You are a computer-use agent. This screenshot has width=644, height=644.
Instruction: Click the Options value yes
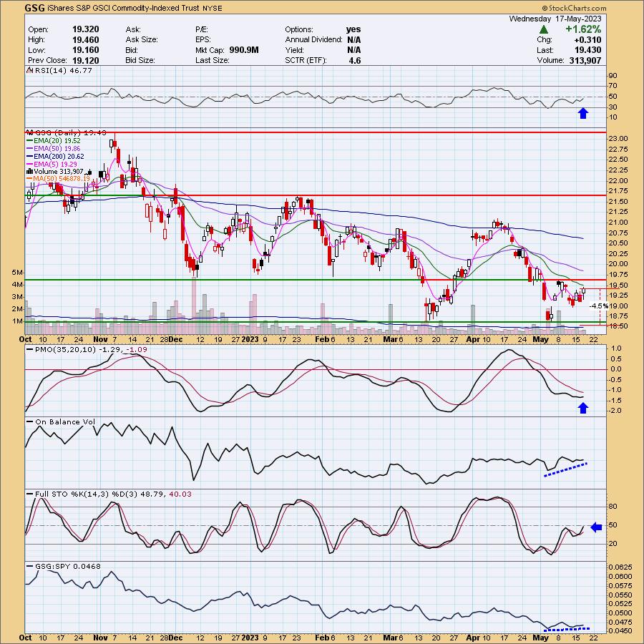[353, 29]
